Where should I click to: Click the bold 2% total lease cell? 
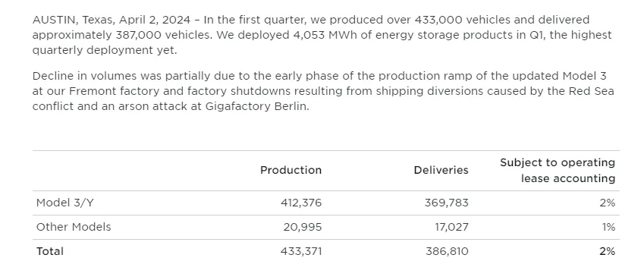click(607, 251)
